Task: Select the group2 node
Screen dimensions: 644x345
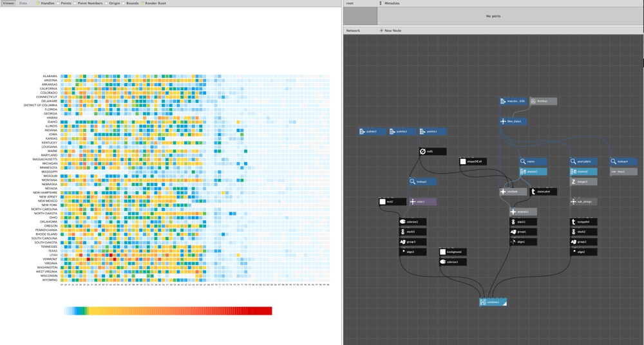Action: click(x=583, y=242)
